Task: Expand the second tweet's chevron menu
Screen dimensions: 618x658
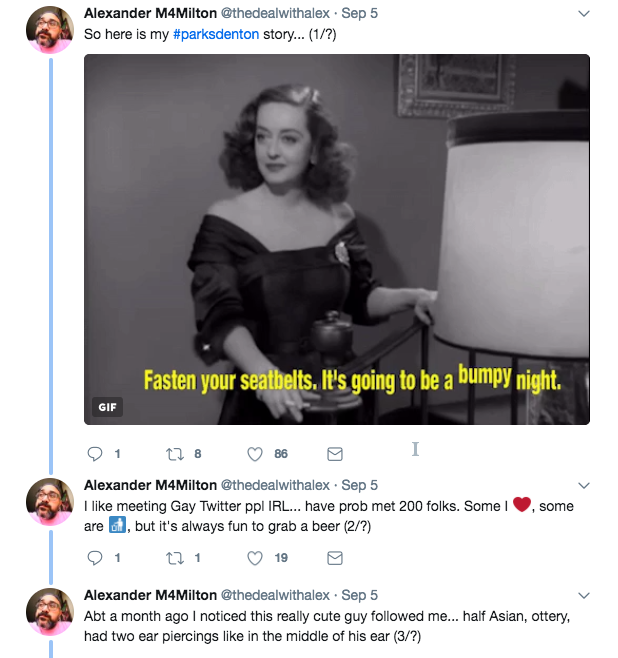Action: (x=584, y=486)
